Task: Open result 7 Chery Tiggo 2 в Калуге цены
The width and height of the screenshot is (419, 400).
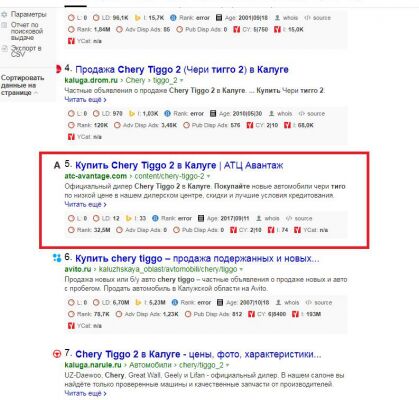Action: (198, 354)
